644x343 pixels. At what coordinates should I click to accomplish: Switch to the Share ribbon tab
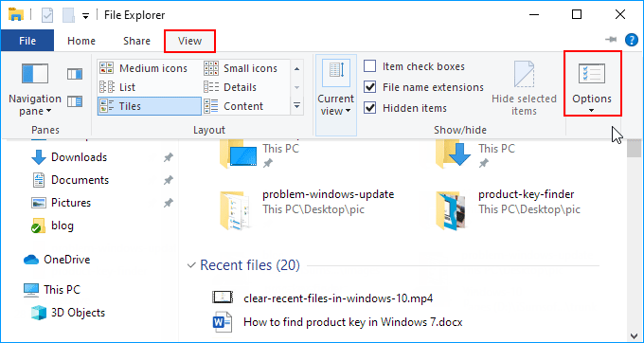coord(136,41)
